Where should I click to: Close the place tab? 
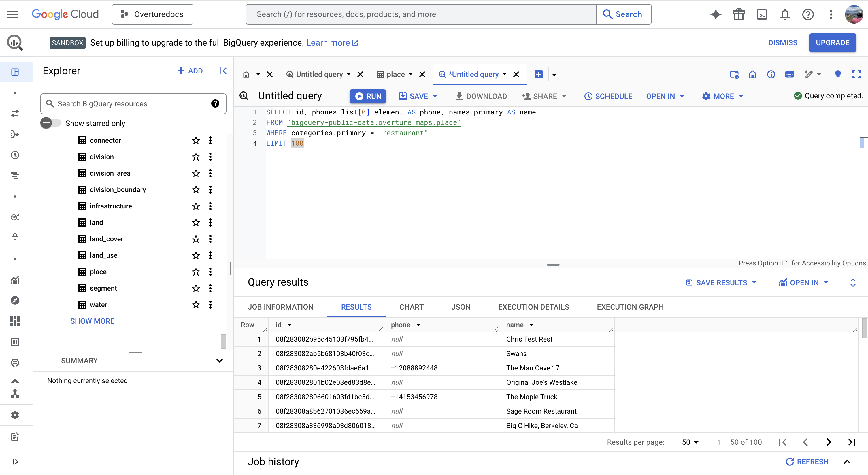(x=422, y=74)
